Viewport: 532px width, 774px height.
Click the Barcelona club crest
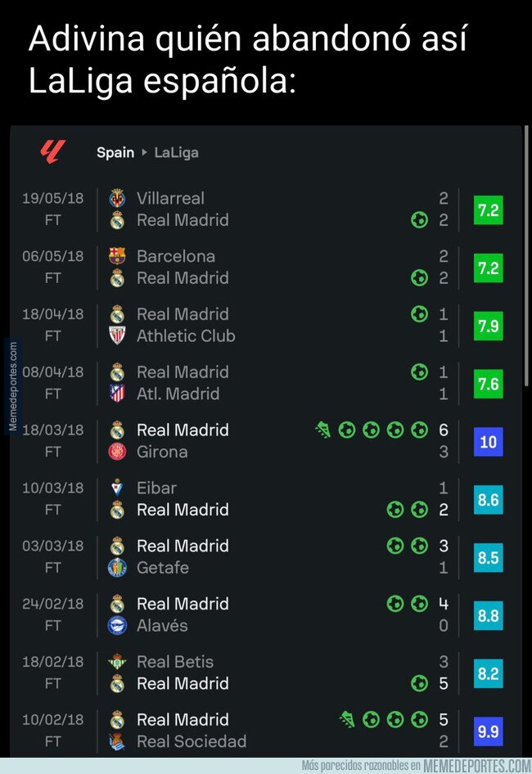click(x=117, y=256)
